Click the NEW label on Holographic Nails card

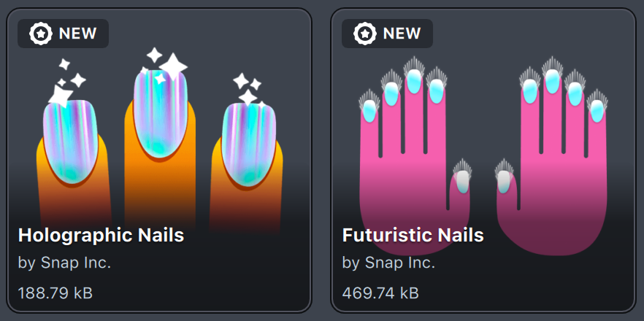pyautogui.click(x=78, y=34)
